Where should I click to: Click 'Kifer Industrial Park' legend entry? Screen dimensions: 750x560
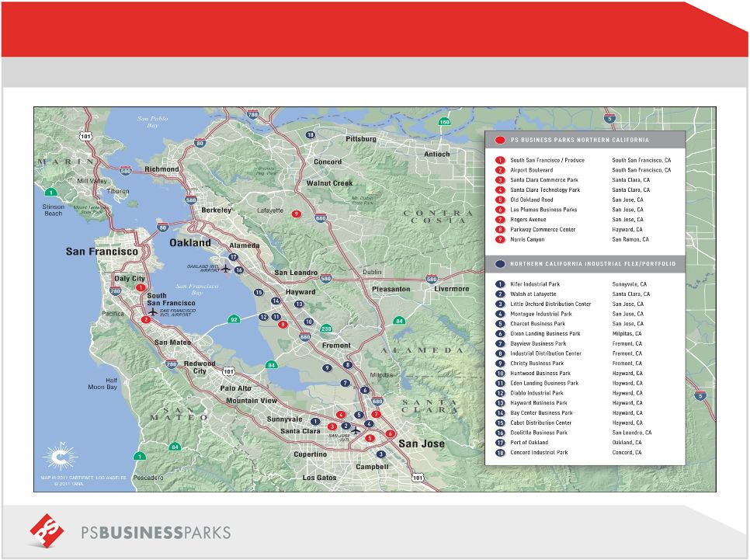535,284
